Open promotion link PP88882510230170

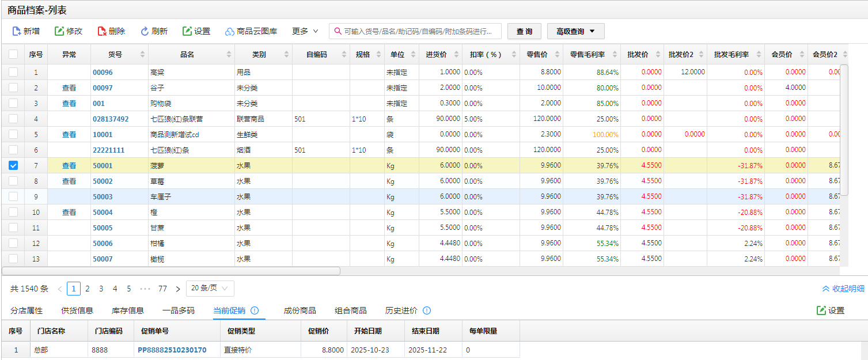pyautogui.click(x=172, y=350)
